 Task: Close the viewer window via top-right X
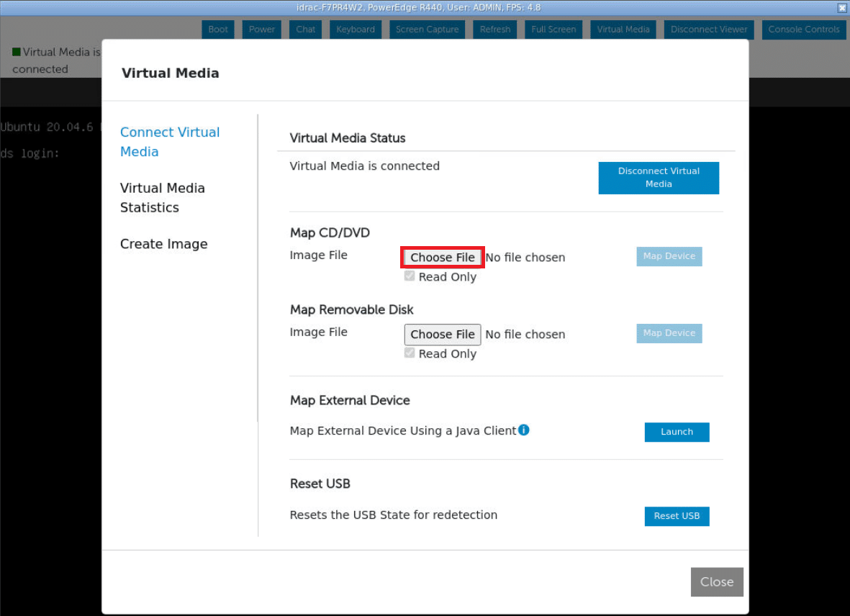point(842,8)
